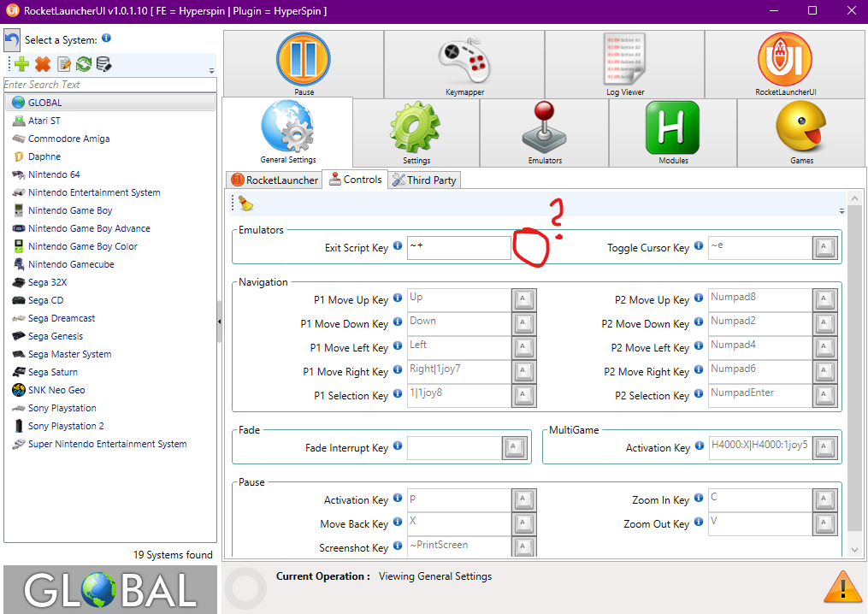Click the database icon in systems toolbar
Screen dimensions: 868x614
[103, 64]
